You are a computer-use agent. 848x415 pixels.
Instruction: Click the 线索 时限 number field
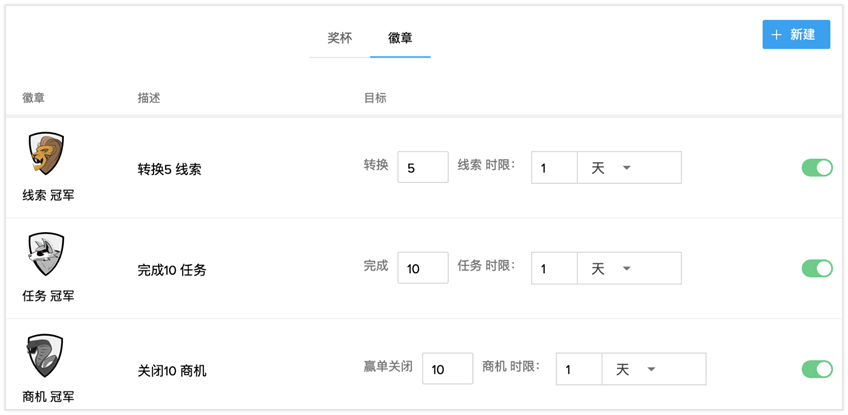pyautogui.click(x=554, y=168)
